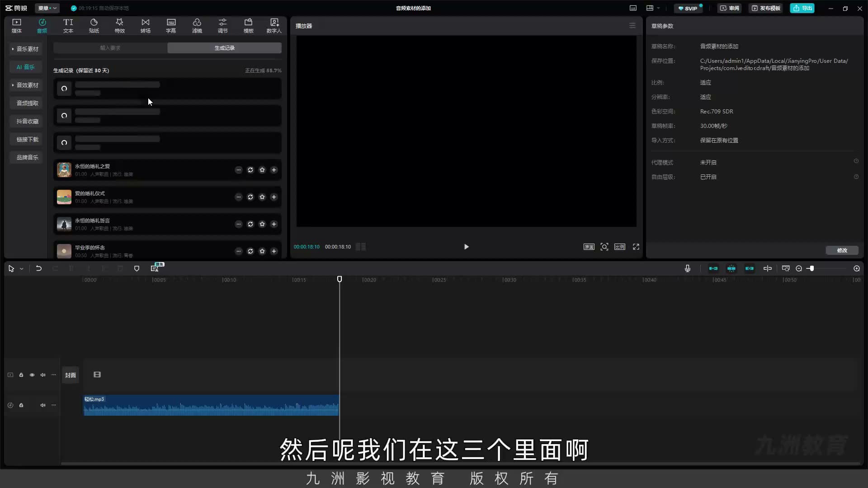Viewport: 868px width, 488px height.
Task: Add 永恒的婚礼之爱 to the timeline
Action: click(274, 170)
